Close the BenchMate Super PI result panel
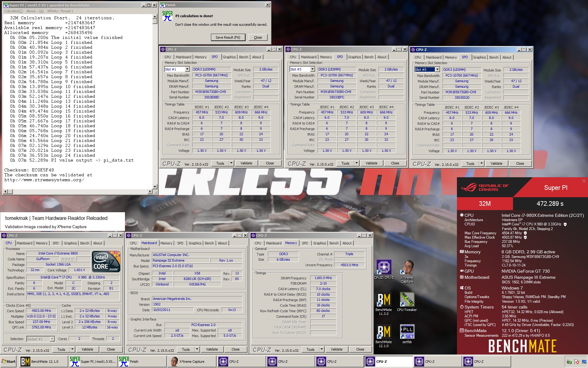The height and width of the screenshot is (368, 588). [584, 181]
